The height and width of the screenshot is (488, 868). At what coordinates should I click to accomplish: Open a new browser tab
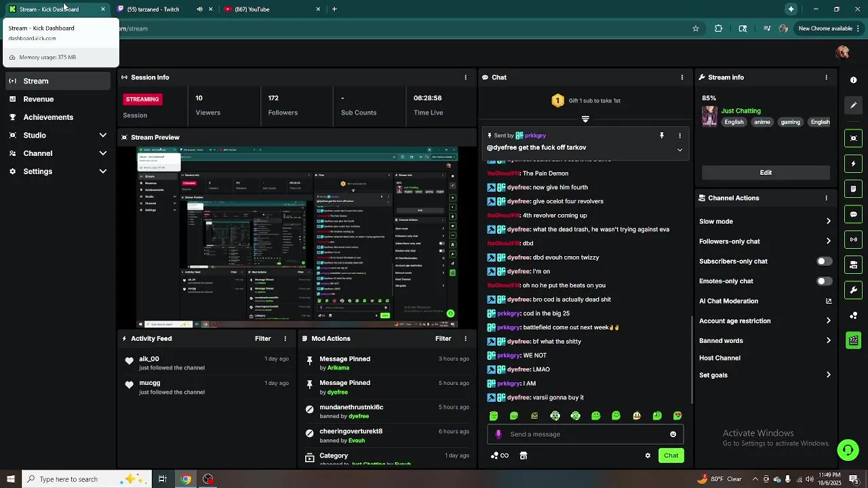(x=334, y=9)
